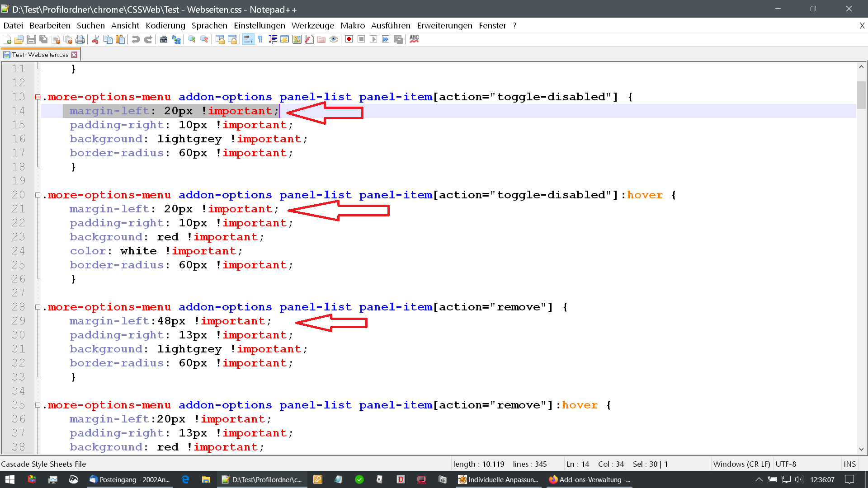Screen dimensions: 868x488
Task: Start macro recording with red dot icon
Action: pyautogui.click(x=349, y=39)
